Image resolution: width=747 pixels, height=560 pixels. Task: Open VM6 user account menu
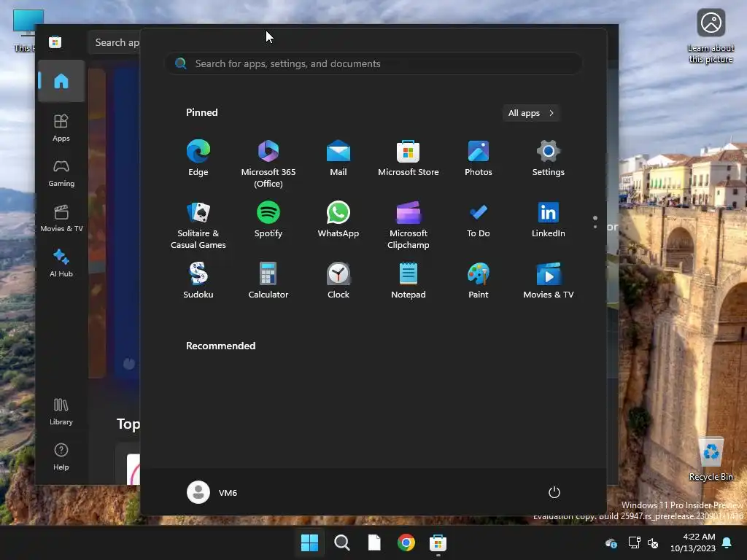tap(212, 492)
